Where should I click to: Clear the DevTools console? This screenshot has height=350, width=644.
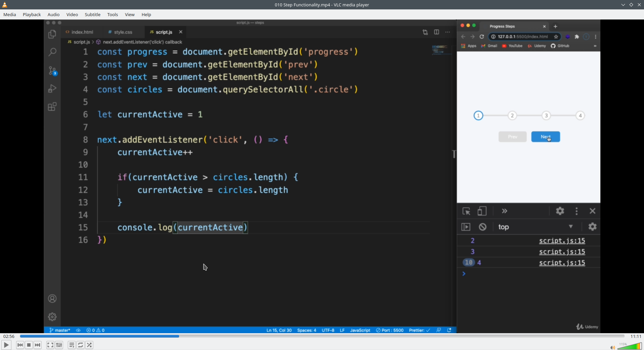pyautogui.click(x=483, y=227)
